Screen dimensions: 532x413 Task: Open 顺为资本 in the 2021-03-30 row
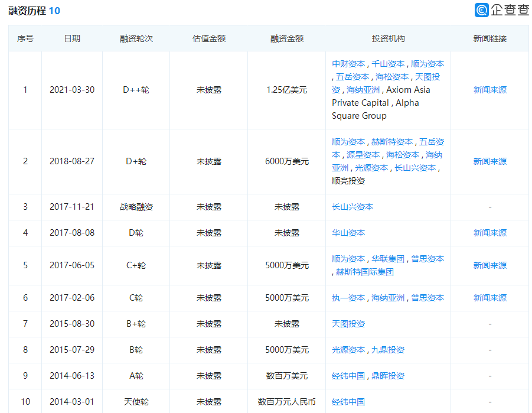pyautogui.click(x=427, y=64)
